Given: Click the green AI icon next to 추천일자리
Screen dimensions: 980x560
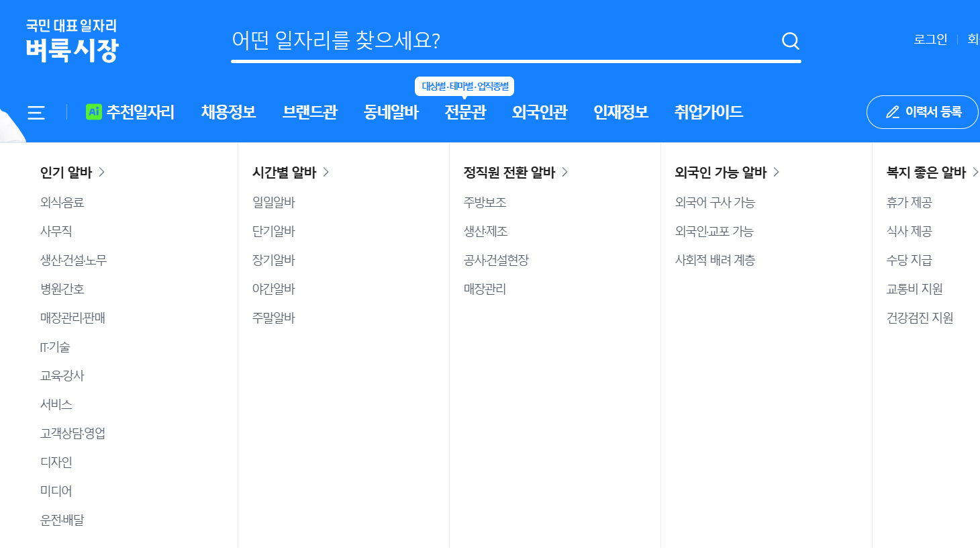Looking at the screenshot, I should point(94,112).
